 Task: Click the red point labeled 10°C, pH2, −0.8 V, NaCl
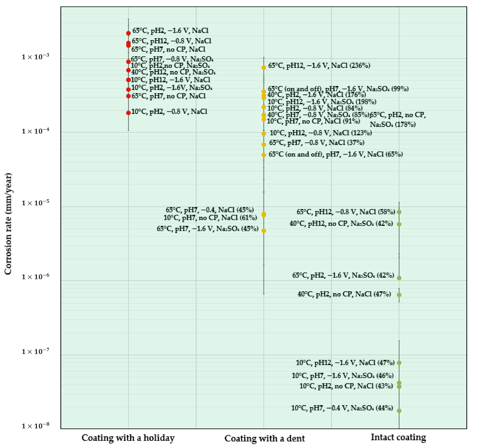point(128,113)
